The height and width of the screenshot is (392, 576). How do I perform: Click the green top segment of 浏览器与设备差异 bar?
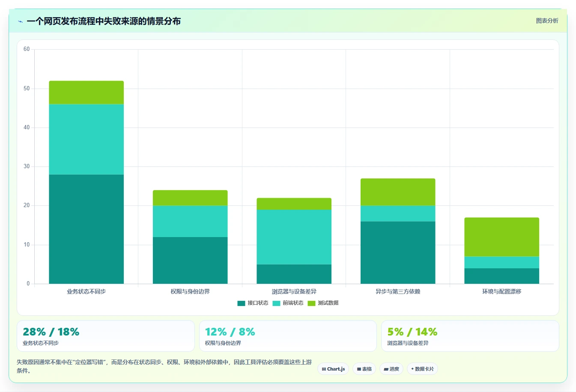click(x=294, y=204)
